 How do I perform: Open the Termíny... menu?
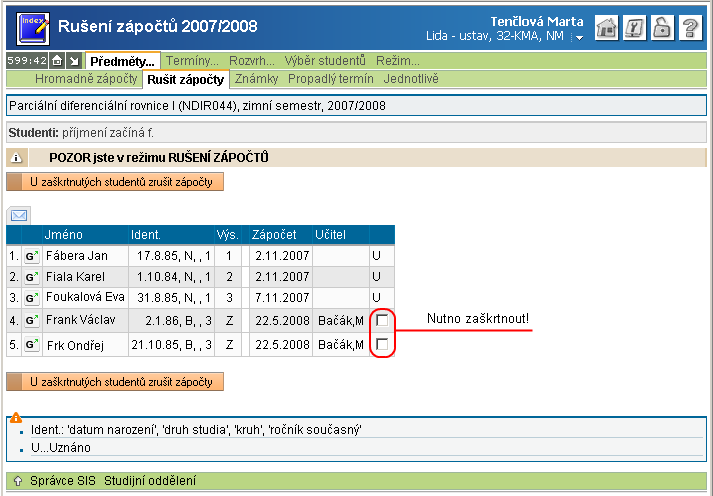pos(192,61)
